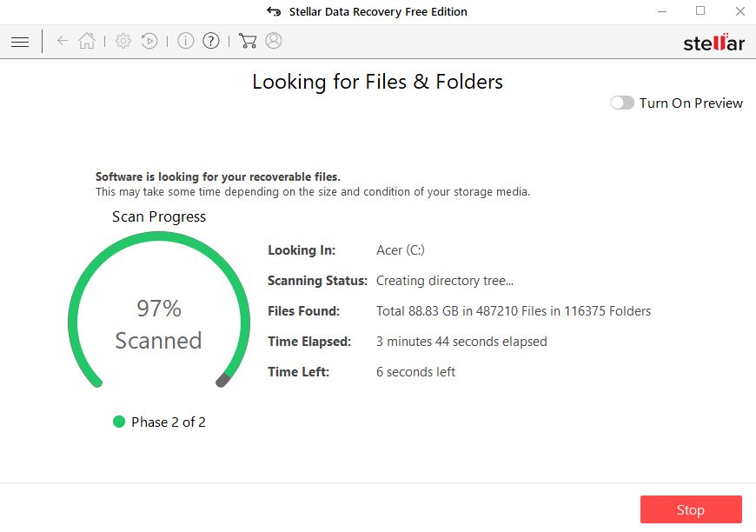Screen dimensions: 756x532
Task: Click the Time Left value
Action: (x=418, y=371)
